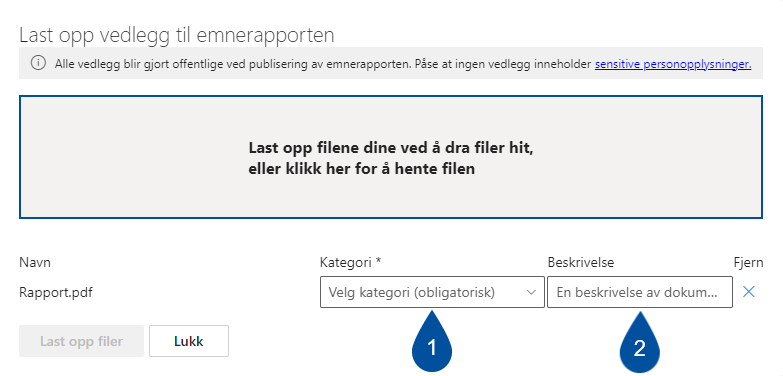Click the Beskrivelse column label
783x376 pixels.
point(581,262)
